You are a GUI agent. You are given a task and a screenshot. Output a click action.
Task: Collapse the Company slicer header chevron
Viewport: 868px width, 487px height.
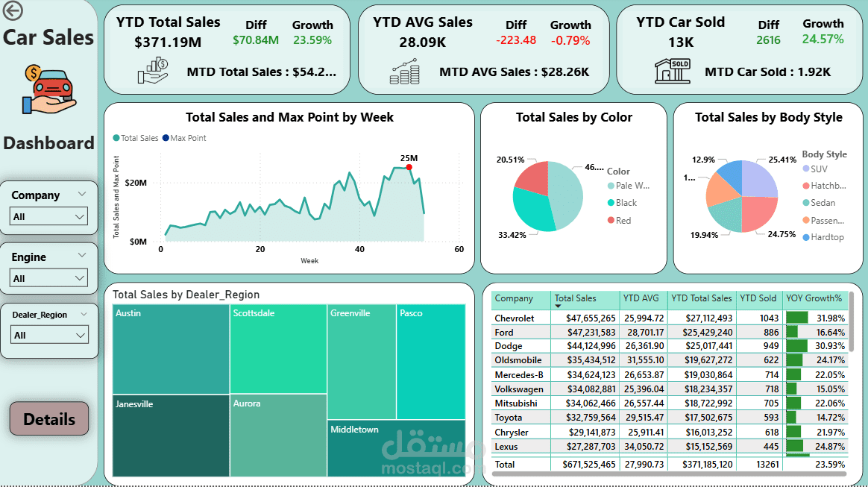click(x=82, y=194)
